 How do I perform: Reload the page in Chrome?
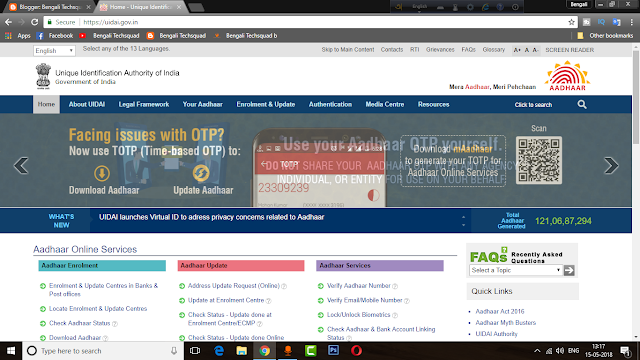click(35, 22)
